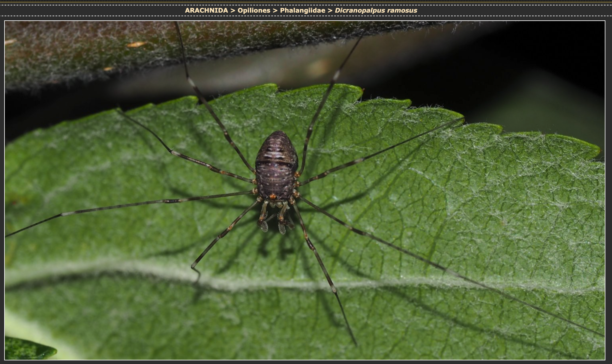Click the first '>' separator after ARACHNIDA

[233, 10]
